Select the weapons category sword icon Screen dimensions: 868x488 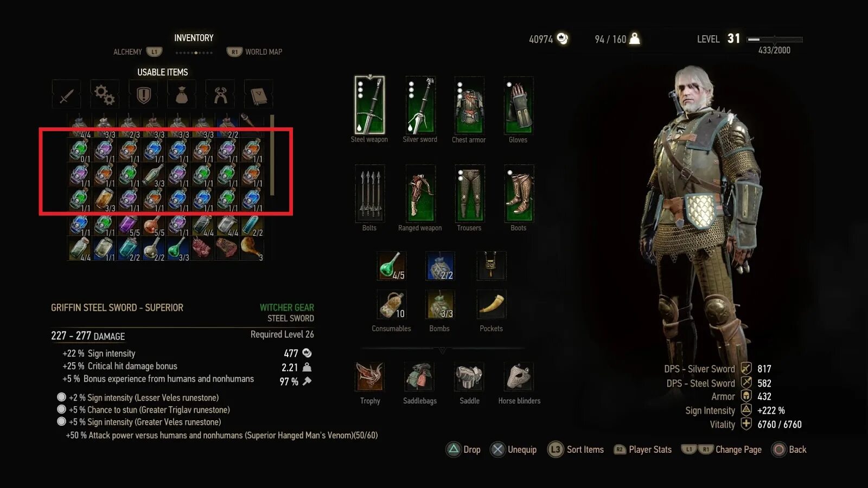(x=66, y=94)
